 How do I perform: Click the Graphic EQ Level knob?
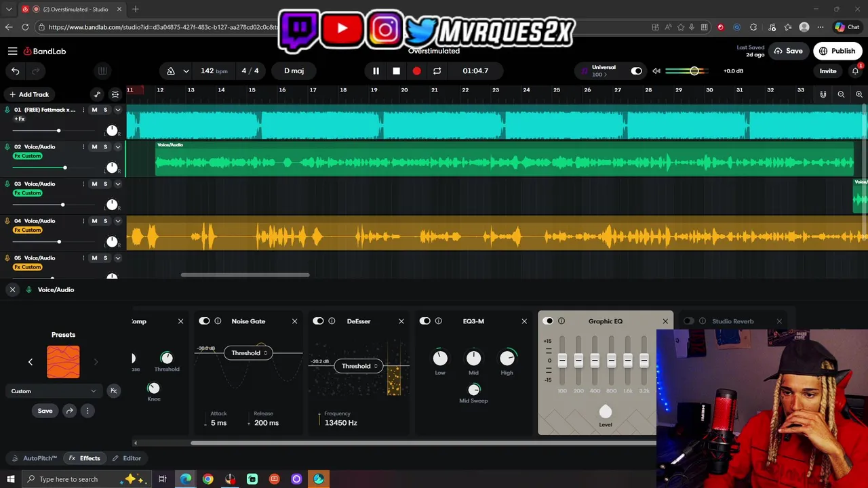[606, 411]
